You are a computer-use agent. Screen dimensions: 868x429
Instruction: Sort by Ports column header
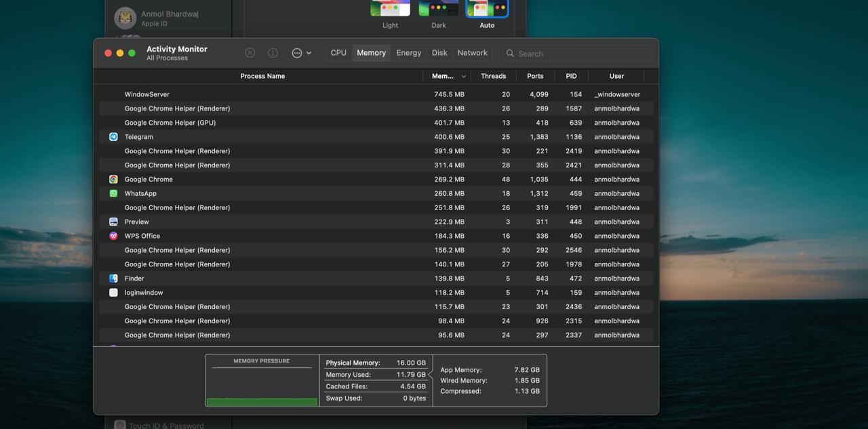point(535,76)
